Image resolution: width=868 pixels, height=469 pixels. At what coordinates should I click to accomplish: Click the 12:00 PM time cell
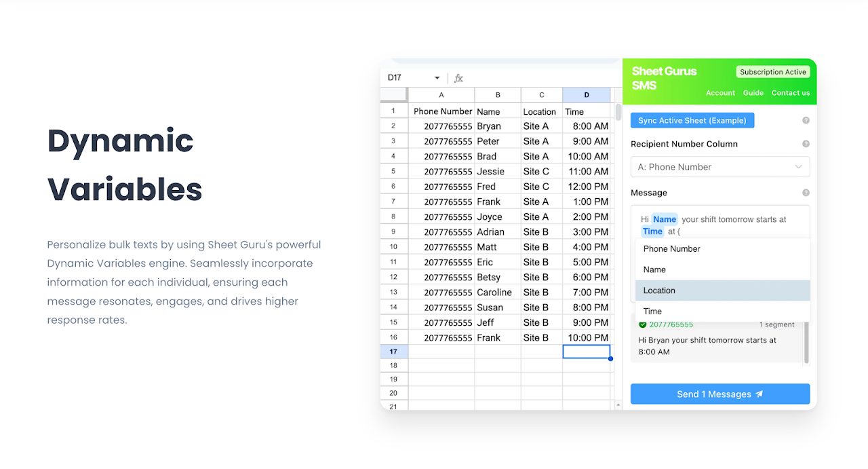tap(587, 187)
